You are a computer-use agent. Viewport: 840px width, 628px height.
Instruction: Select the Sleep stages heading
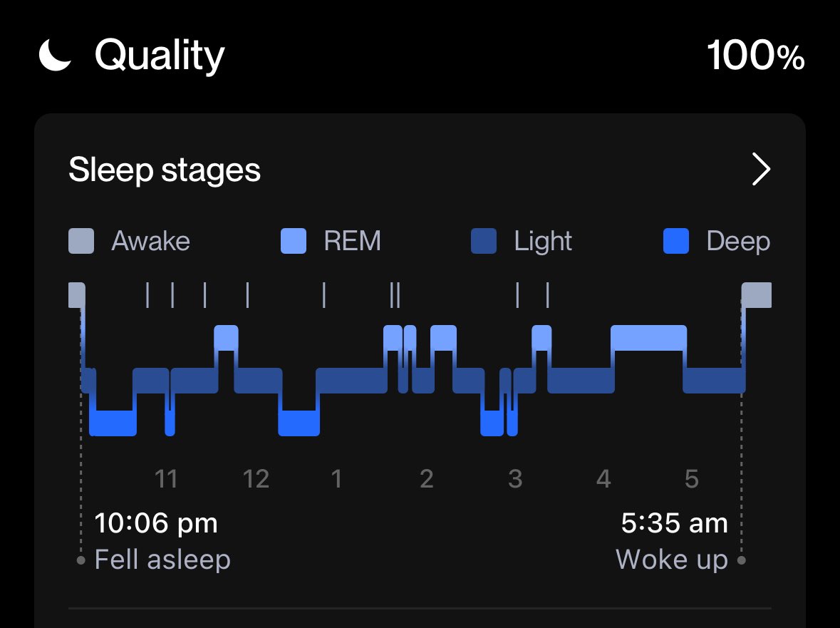click(165, 170)
